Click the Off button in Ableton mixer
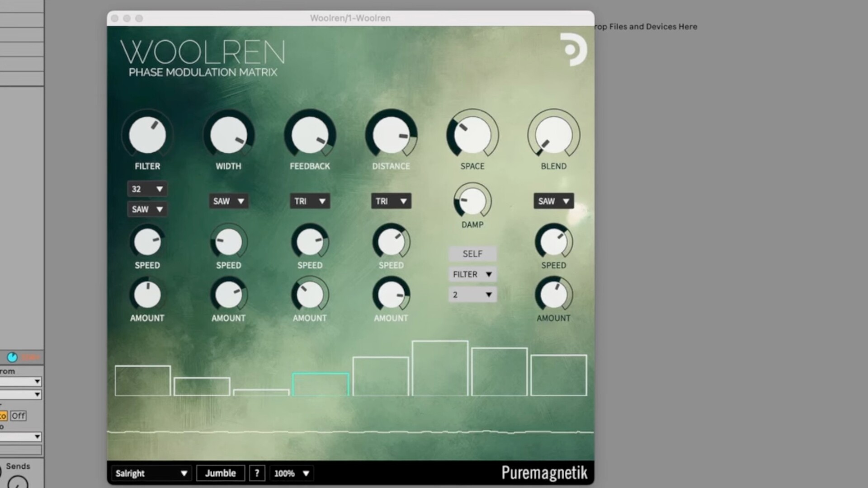Image resolution: width=868 pixels, height=488 pixels. (x=18, y=416)
